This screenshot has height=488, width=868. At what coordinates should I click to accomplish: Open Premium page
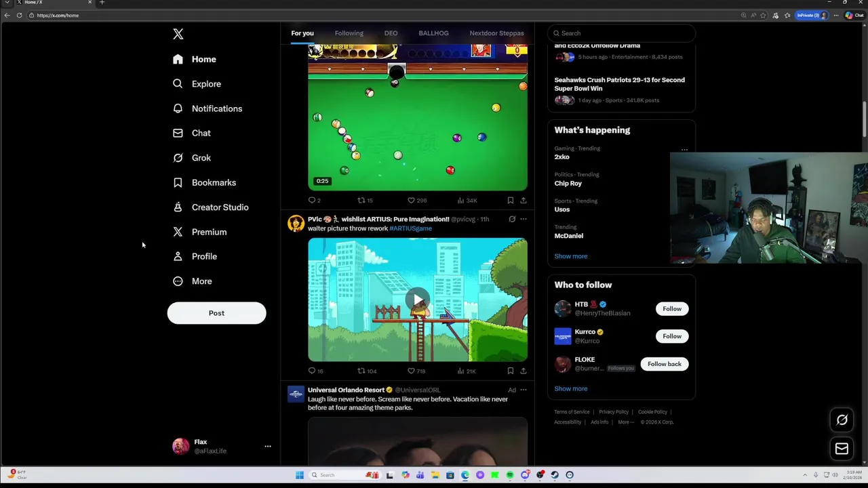pyautogui.click(x=199, y=232)
